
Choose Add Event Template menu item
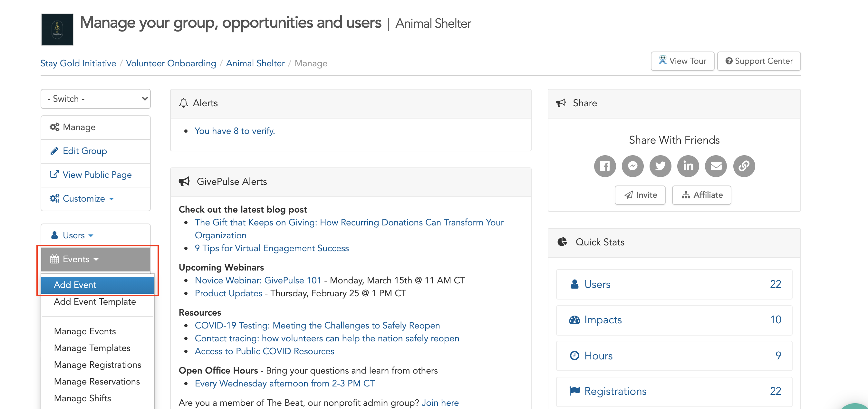(95, 301)
